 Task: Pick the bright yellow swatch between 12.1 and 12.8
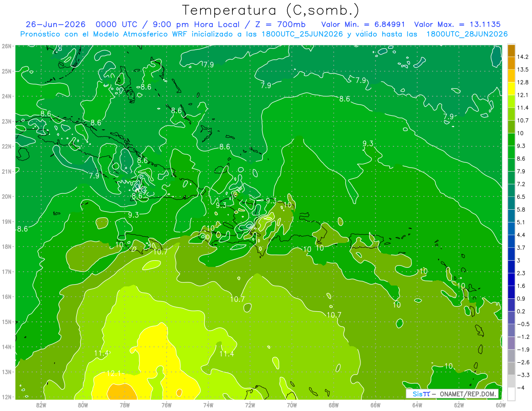click(511, 89)
